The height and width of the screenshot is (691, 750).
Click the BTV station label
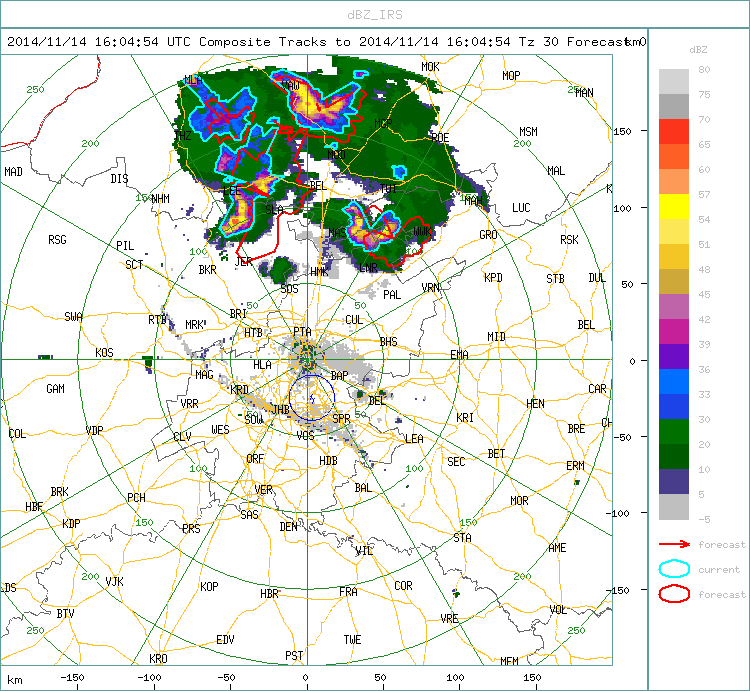[66, 613]
